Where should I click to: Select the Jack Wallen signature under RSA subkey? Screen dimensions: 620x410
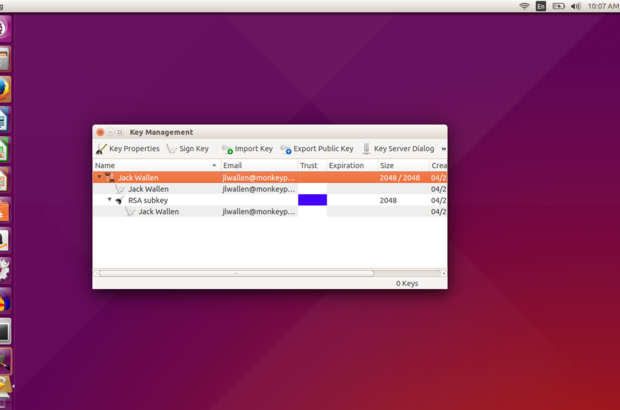pyautogui.click(x=270, y=212)
